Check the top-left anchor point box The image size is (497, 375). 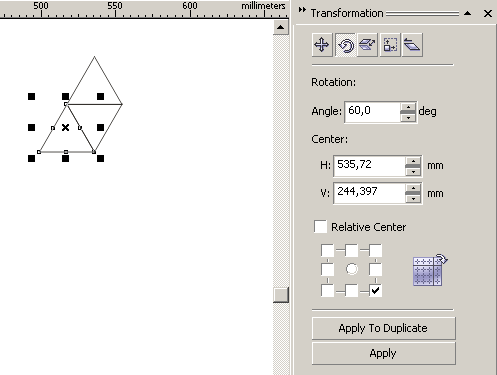coord(327,250)
